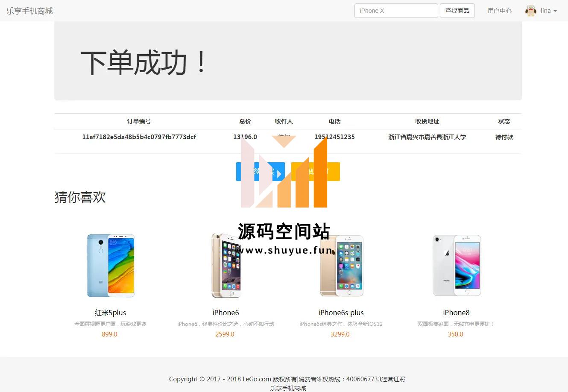Focus the iPhone X search field
568x392 pixels.
tap(396, 11)
